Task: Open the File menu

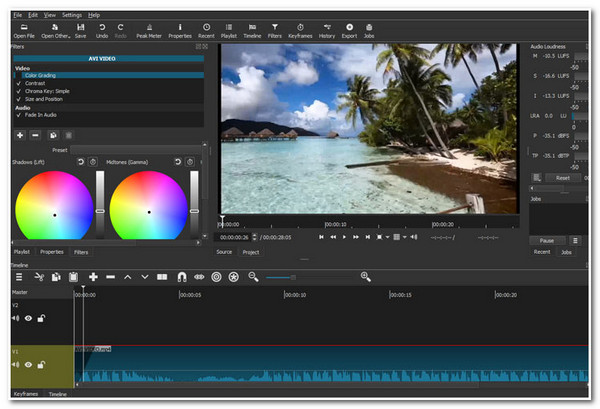Action: 18,15
